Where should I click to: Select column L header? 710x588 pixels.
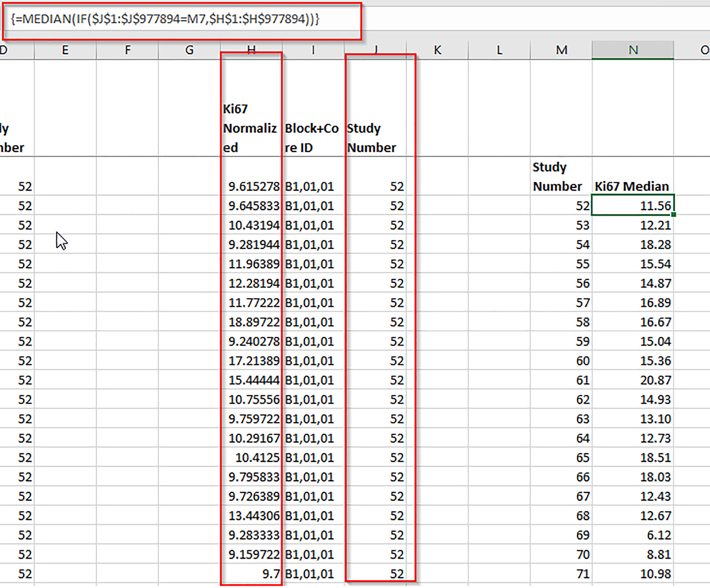[x=499, y=51]
